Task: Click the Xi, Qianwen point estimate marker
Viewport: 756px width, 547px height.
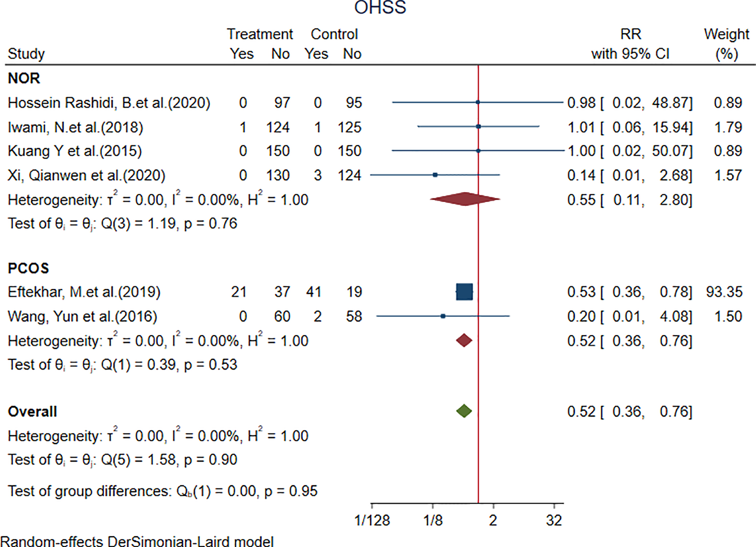Action: coord(435,175)
